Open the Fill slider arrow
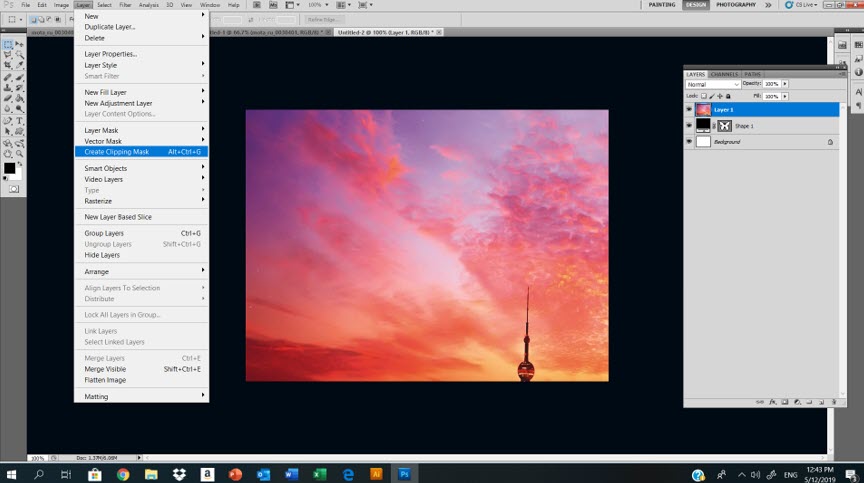 785,96
